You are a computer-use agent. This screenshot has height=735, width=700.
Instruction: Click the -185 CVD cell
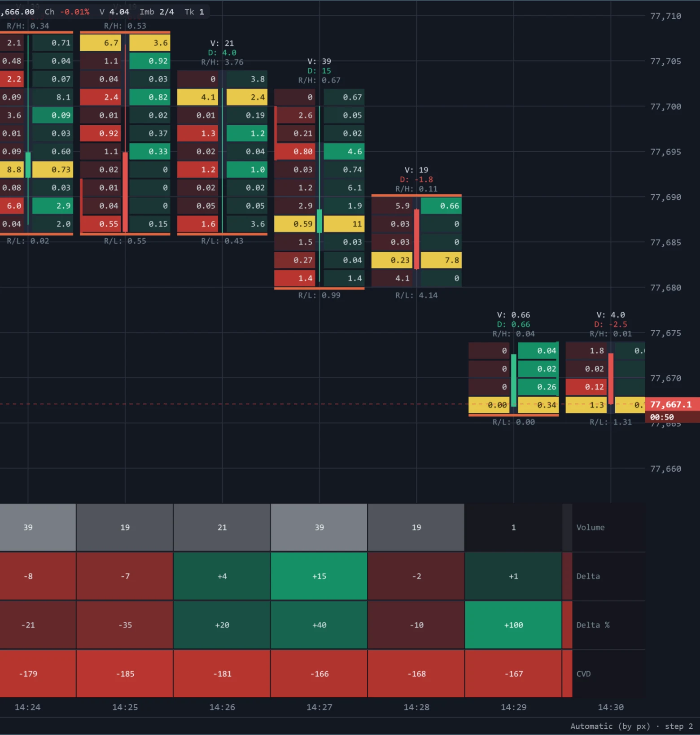[x=125, y=674]
